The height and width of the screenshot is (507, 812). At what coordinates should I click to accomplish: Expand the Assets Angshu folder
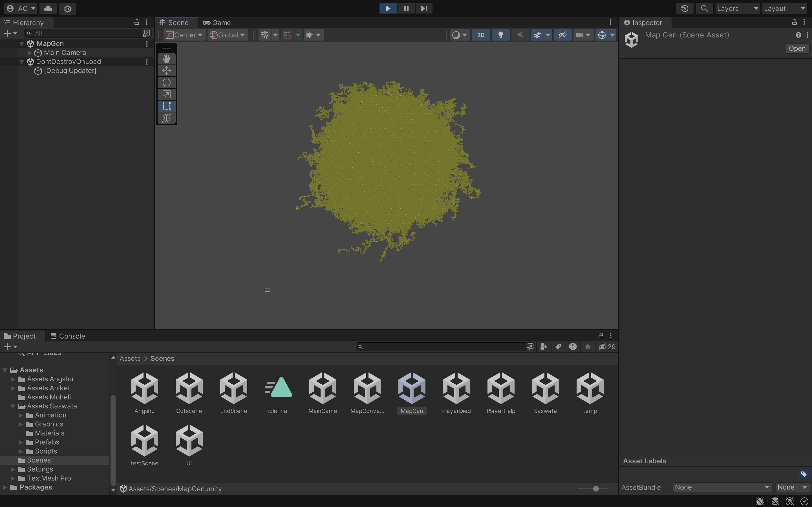click(13, 379)
